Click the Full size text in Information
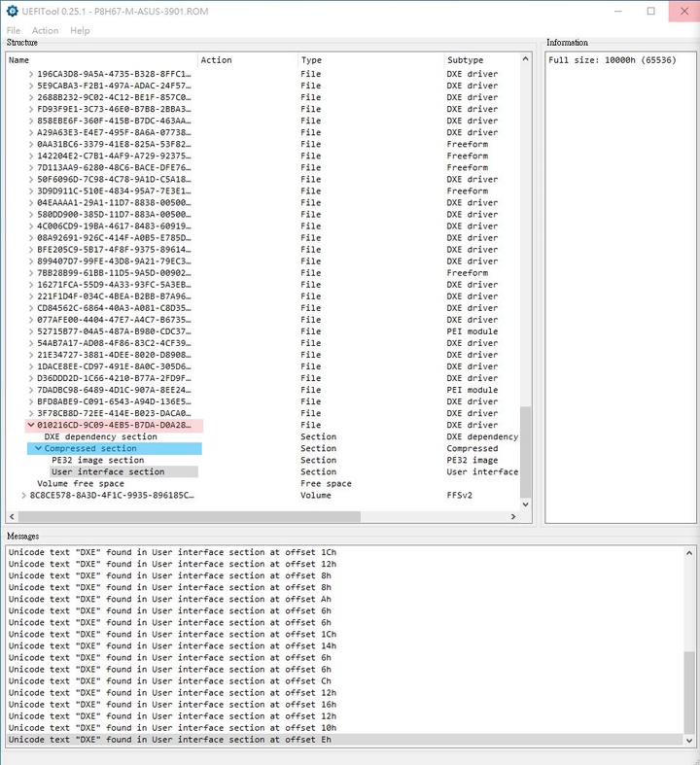Image resolution: width=700 pixels, height=765 pixels. click(x=612, y=60)
